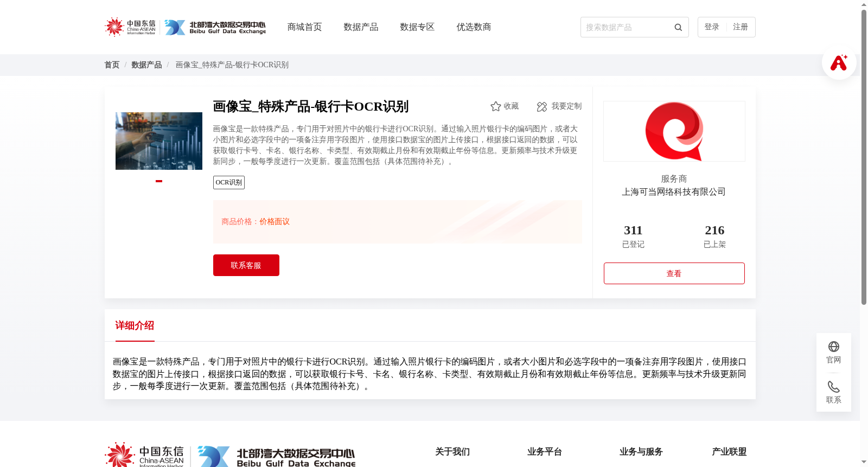Image resolution: width=868 pixels, height=467 pixels.
Task: Click the 价格面议 price text
Action: tap(275, 222)
